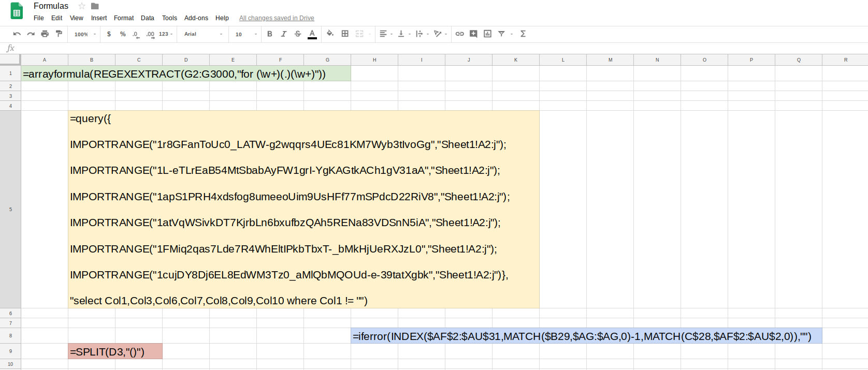Open text wrapping dropdown
The image size is (868, 370).
[x=422, y=34]
